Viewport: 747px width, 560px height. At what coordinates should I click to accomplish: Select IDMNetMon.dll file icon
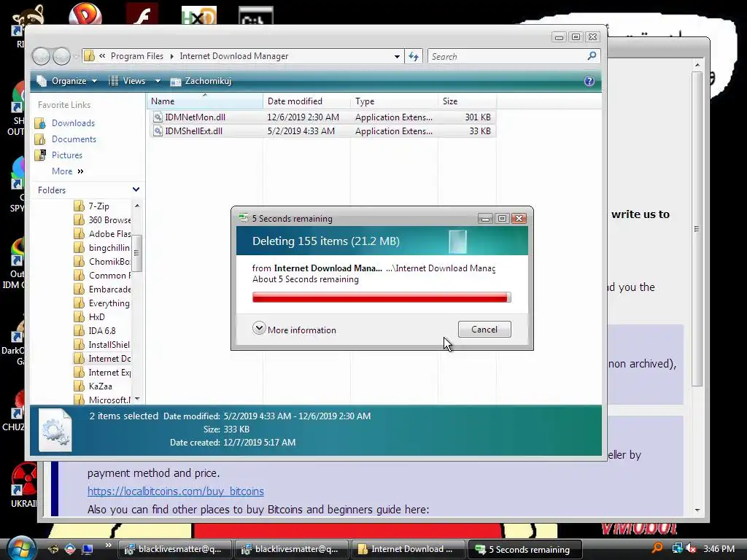[x=158, y=117]
